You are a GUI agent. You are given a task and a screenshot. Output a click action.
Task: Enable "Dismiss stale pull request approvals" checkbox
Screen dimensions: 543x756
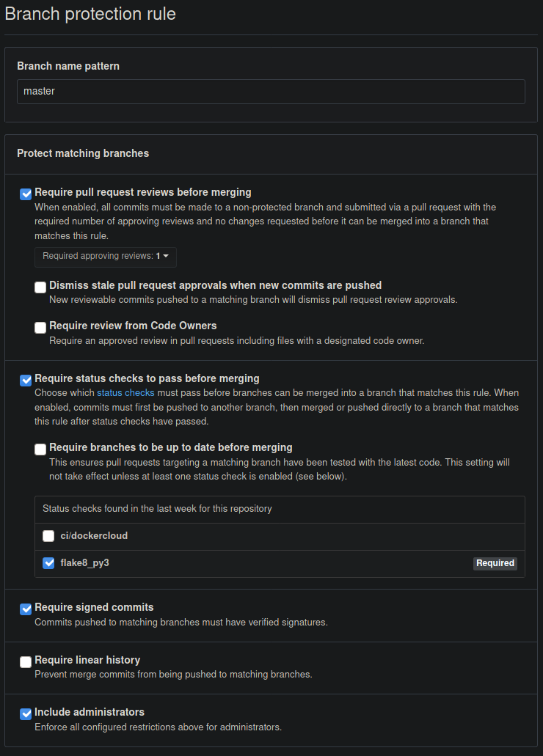coord(40,287)
